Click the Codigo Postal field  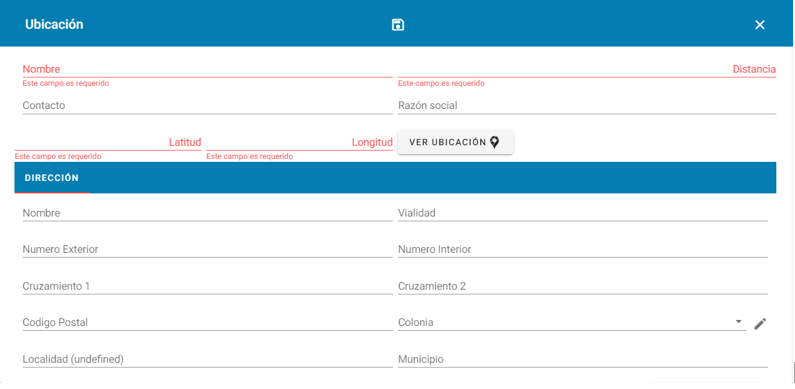(207, 323)
